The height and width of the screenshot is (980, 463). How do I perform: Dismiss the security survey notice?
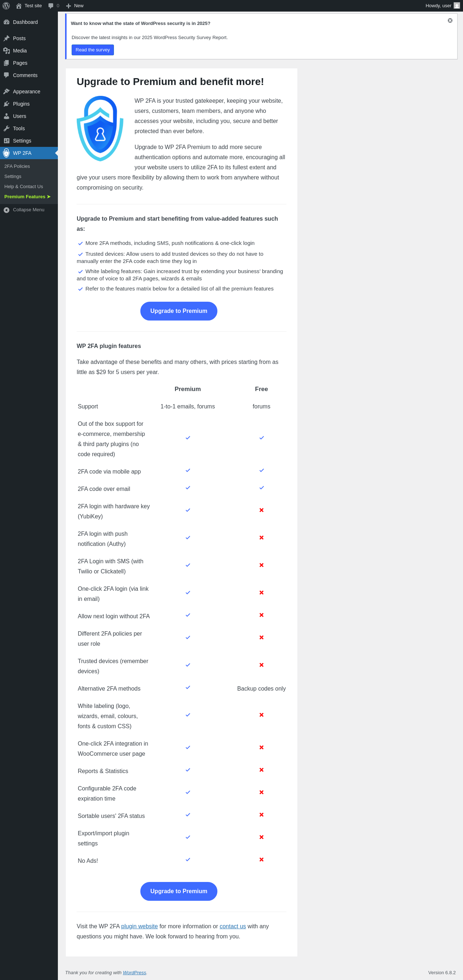(x=450, y=21)
